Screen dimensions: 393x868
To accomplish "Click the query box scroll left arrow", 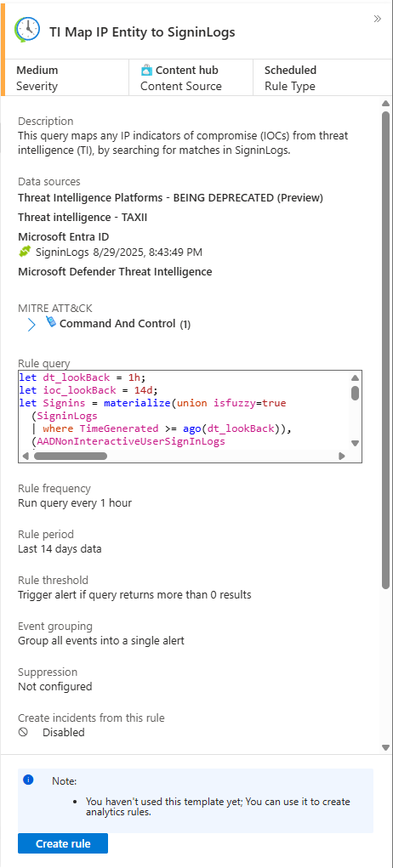I will [x=26, y=457].
